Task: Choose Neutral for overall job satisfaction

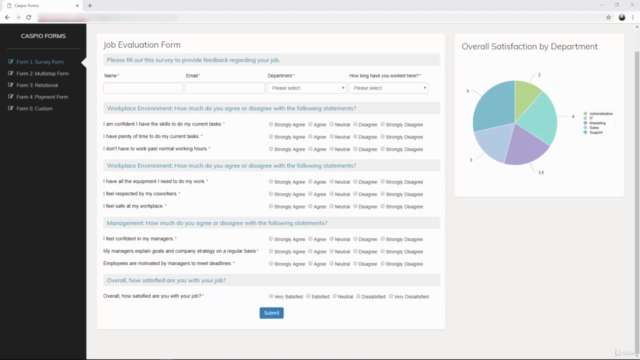Action: pos(334,296)
